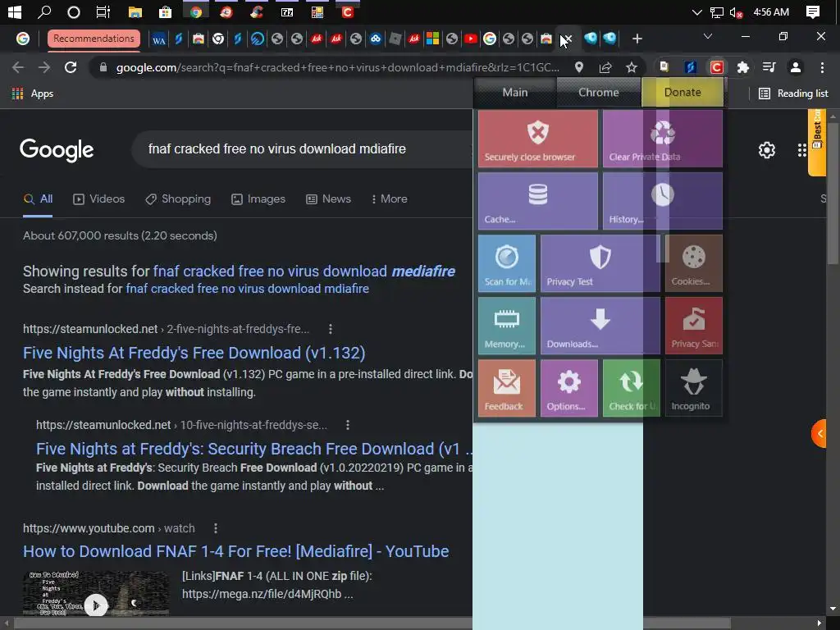840x630 pixels.
Task: Click the Click&Clean extension icon in toolbar
Action: coord(716,67)
